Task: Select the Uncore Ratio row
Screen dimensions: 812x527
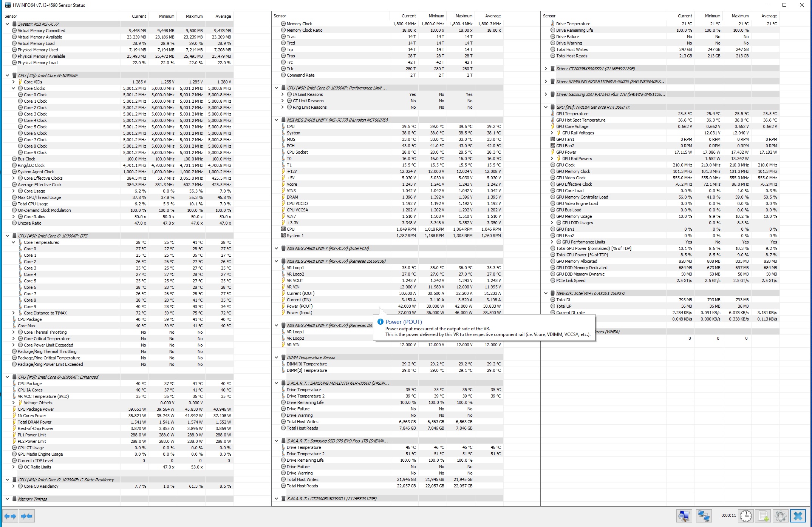Action: tap(118, 223)
